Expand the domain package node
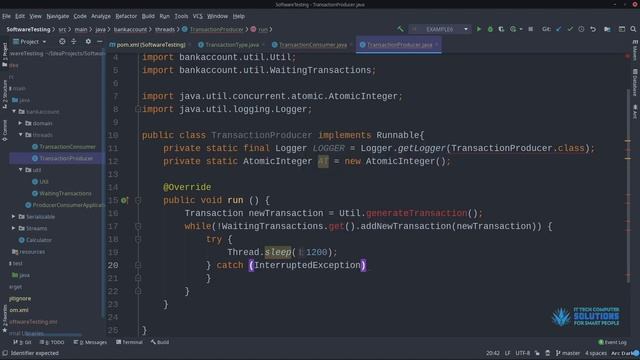 (x=20, y=123)
